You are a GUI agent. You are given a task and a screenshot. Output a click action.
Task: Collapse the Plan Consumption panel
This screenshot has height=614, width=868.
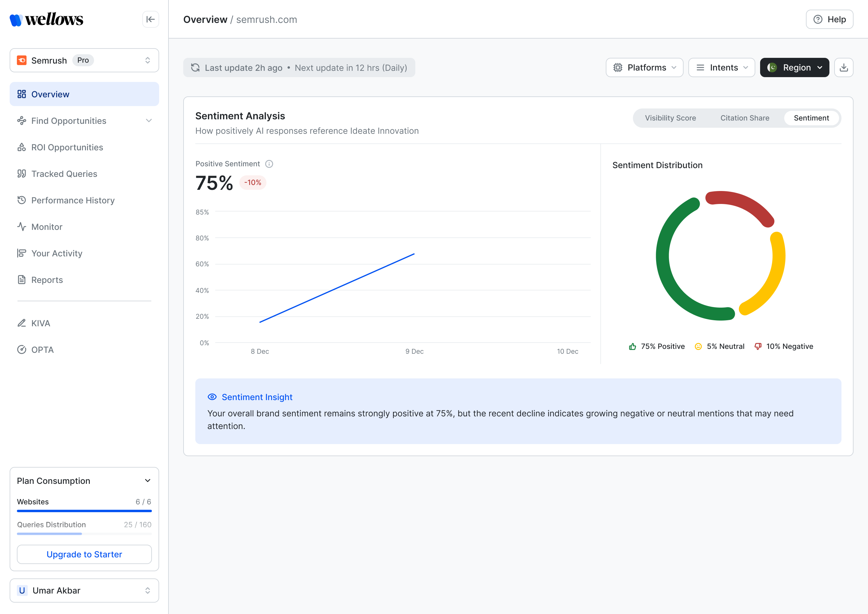pyautogui.click(x=147, y=481)
